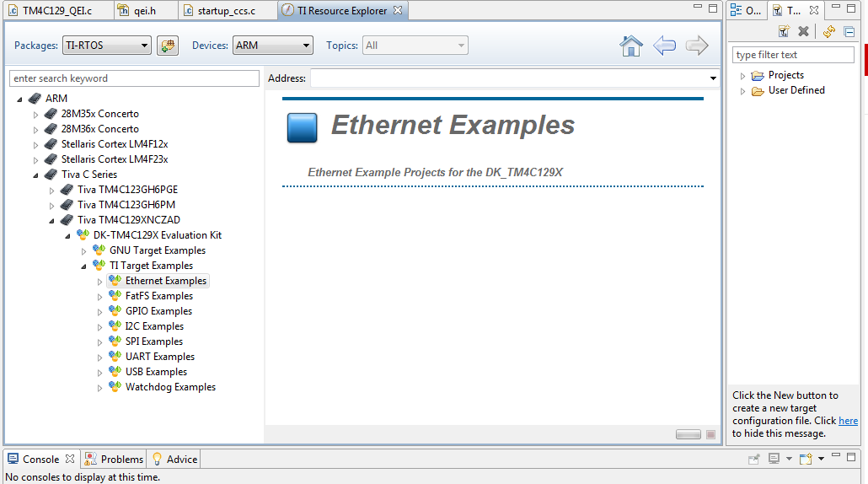
Task: Collapse the Tiva TM4C129XNCZAD node
Action: [x=51, y=220]
